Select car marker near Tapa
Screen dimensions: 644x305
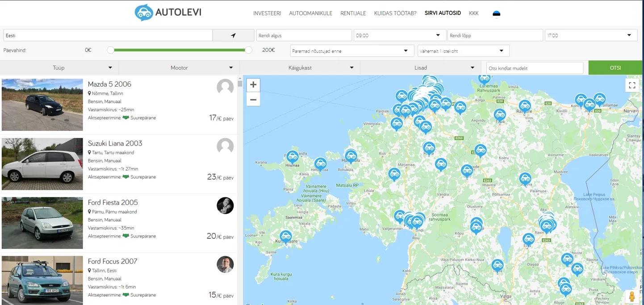(500, 116)
